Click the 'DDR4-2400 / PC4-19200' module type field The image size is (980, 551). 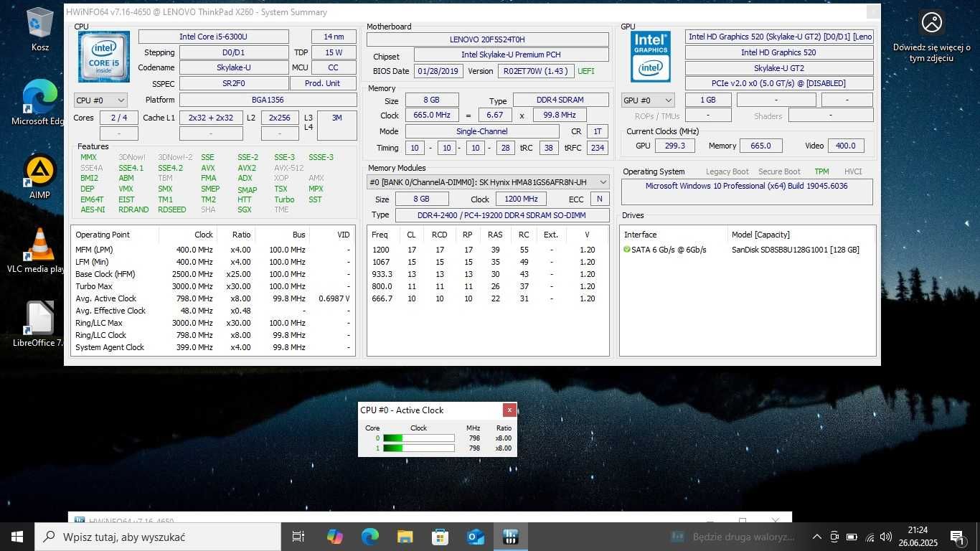click(501, 215)
